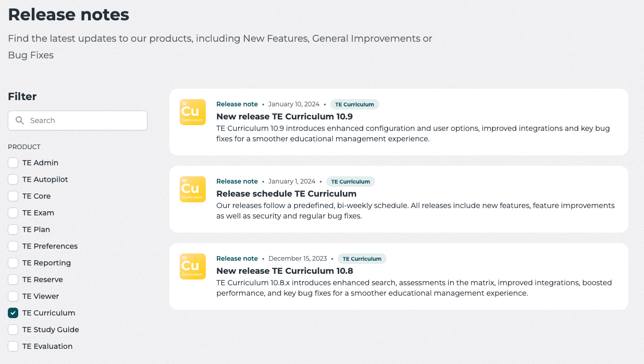Click the 10.8.x description text
Viewport: 644px width, 364px height.
[x=414, y=288]
